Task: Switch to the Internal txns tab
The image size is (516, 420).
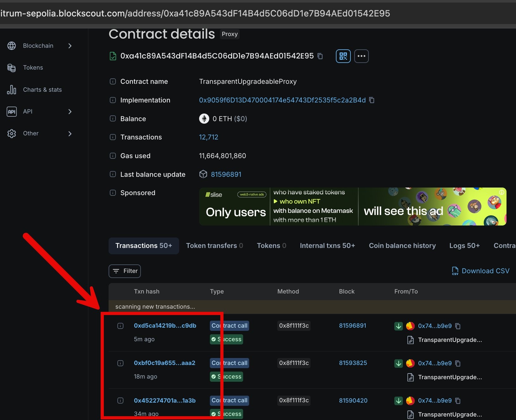Action: coord(327,246)
